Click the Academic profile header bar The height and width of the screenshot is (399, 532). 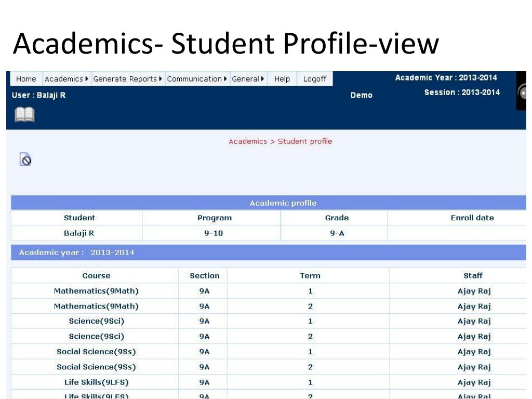pyautogui.click(x=269, y=203)
